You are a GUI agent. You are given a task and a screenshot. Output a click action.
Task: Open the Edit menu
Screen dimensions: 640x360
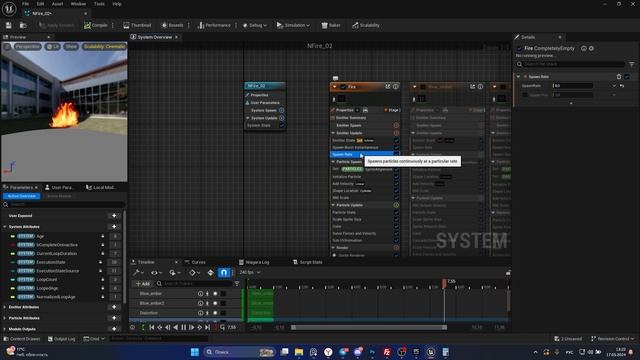40,4
